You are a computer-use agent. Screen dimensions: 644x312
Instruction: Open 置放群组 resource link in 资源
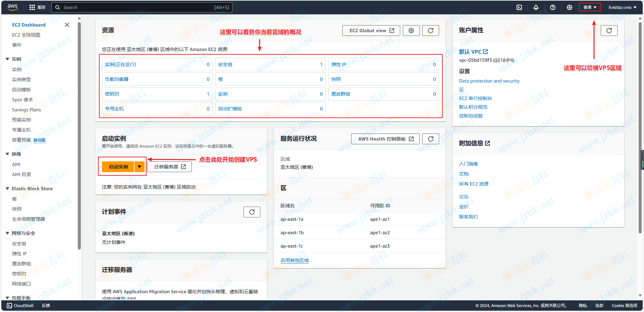341,94
